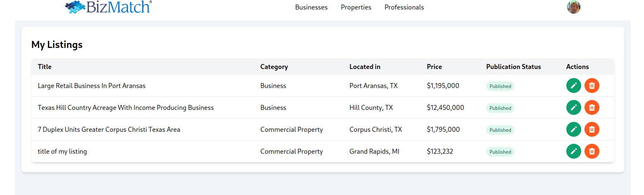Delete the 7 Duplex Units listing

tap(592, 129)
